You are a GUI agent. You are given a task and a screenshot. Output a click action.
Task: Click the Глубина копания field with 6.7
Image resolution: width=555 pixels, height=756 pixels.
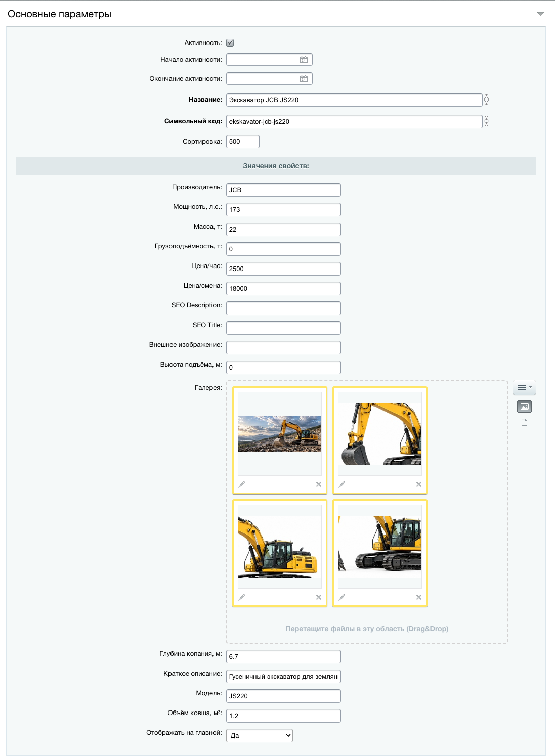pyautogui.click(x=283, y=656)
